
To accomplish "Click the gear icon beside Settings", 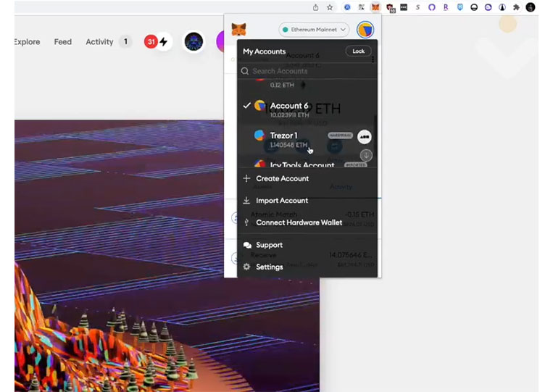I will coord(246,267).
